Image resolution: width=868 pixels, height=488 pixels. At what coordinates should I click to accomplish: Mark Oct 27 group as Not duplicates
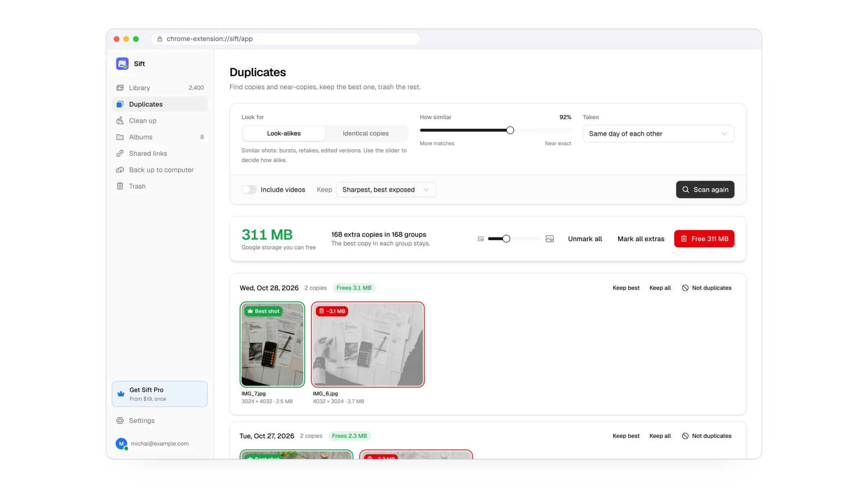707,436
